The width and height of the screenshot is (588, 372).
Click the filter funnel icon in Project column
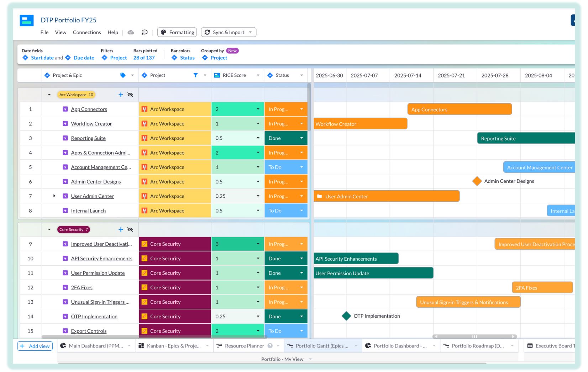pos(195,75)
